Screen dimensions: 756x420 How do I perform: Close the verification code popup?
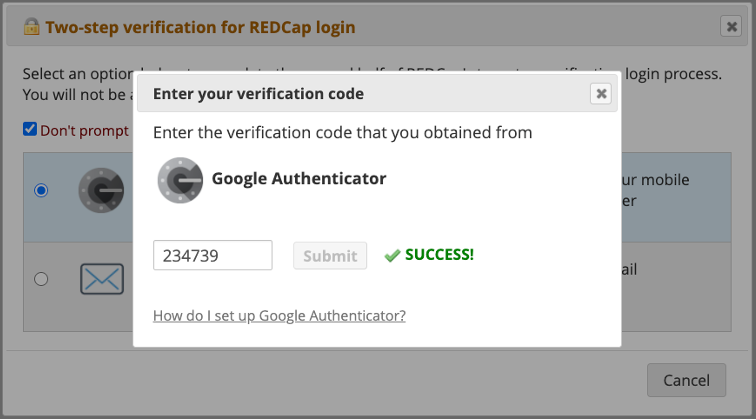(x=601, y=94)
